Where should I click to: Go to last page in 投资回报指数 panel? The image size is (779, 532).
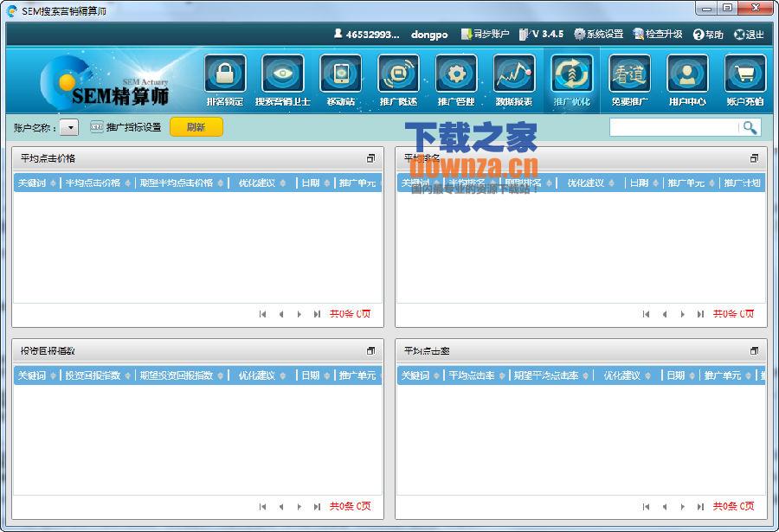coord(317,507)
